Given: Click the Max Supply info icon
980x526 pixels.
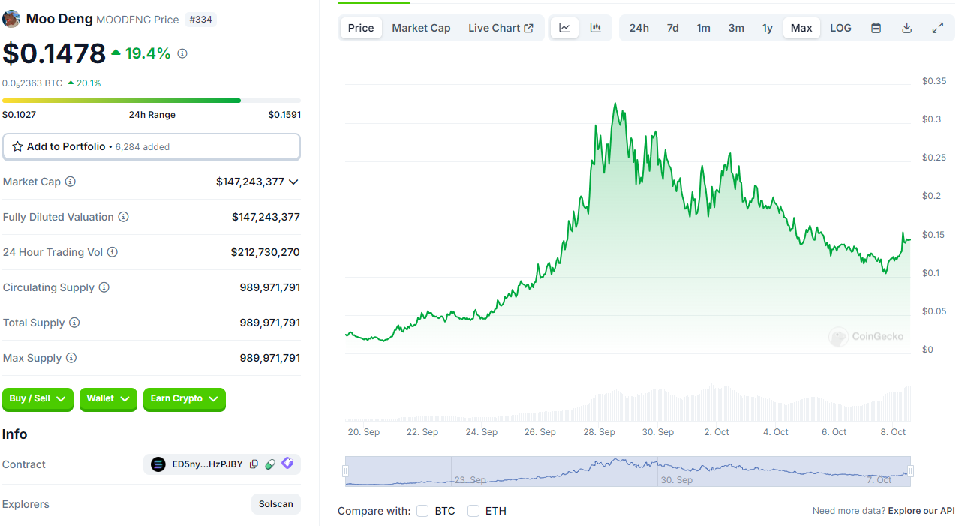Looking at the screenshot, I should click(x=71, y=358).
